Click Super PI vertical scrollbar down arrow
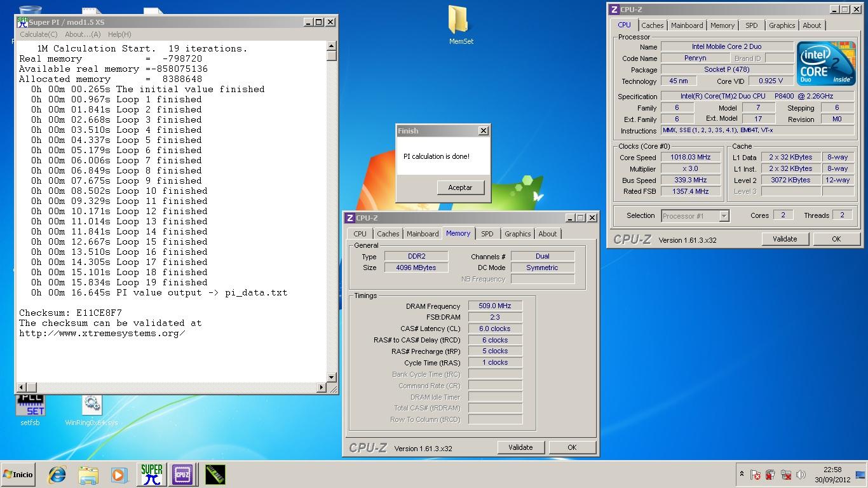 [x=332, y=377]
